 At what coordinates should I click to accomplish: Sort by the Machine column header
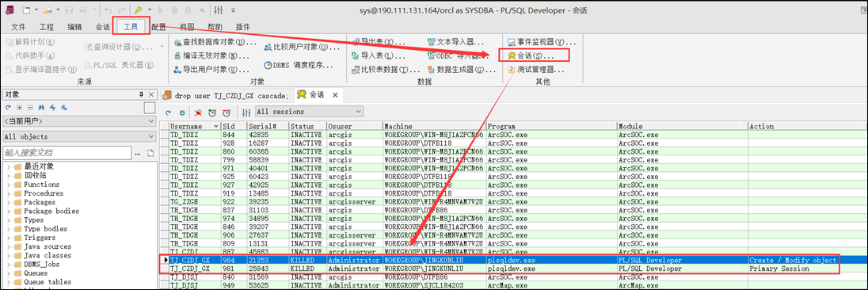tap(434, 126)
